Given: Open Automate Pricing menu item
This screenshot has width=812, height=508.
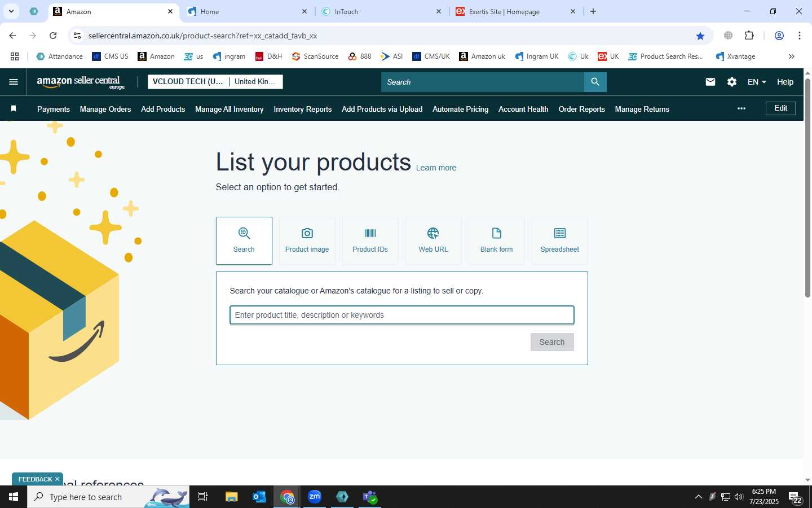Looking at the screenshot, I should pos(461,109).
